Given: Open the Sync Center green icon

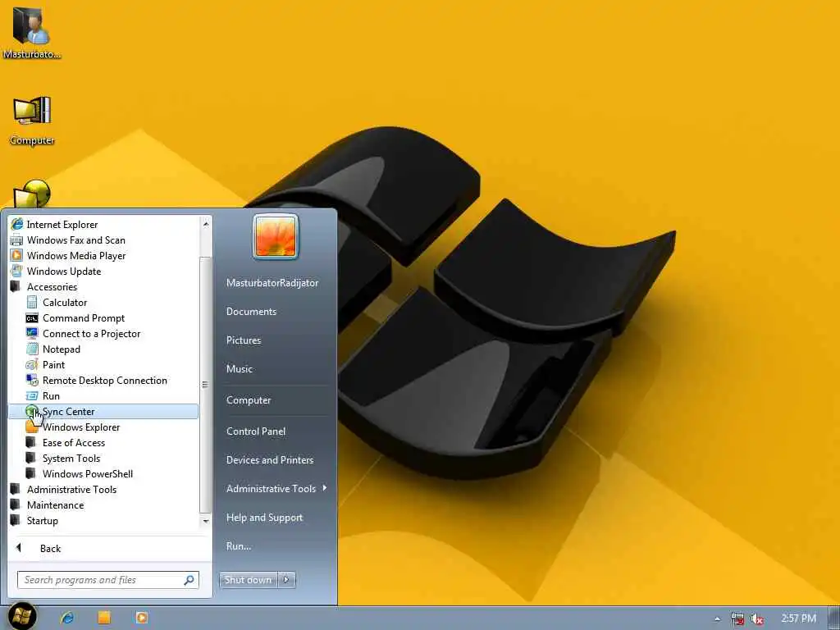Looking at the screenshot, I should click(x=32, y=412).
